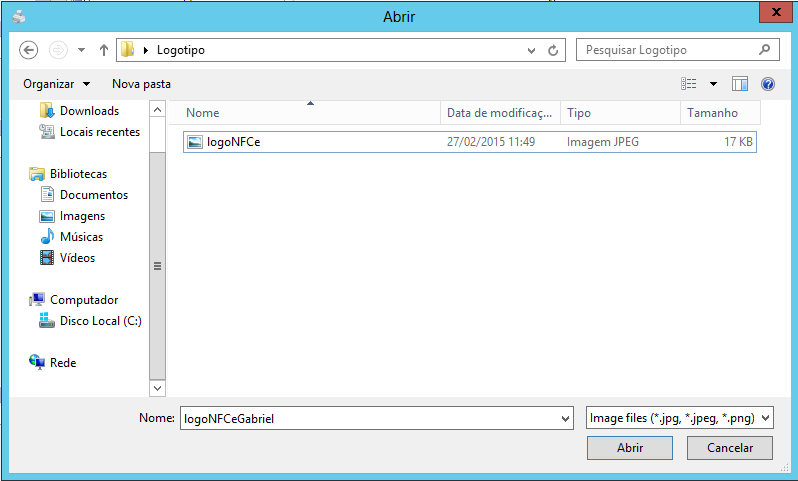Click the printer icon in title bar
The image size is (798, 481).
[x=19, y=17]
